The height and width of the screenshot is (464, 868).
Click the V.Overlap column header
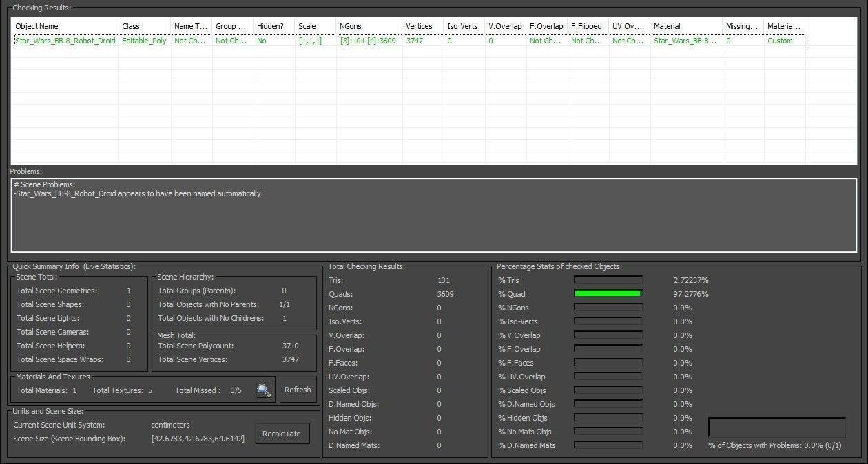click(x=506, y=26)
